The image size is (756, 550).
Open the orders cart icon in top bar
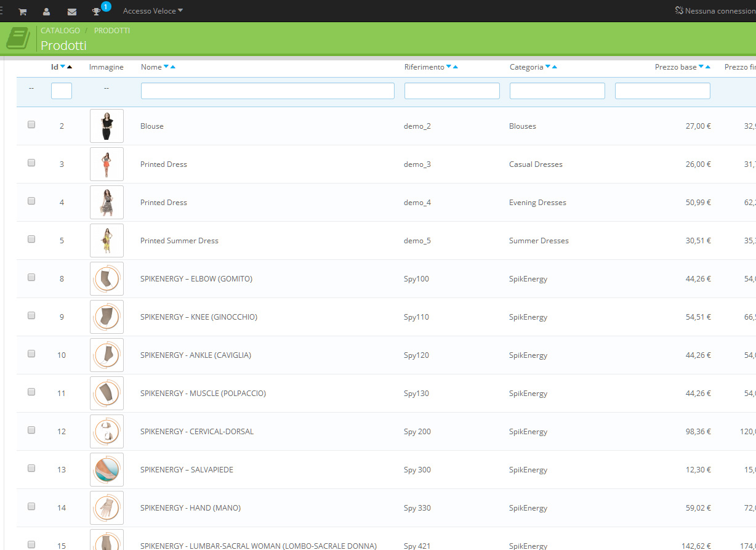pyautogui.click(x=22, y=12)
